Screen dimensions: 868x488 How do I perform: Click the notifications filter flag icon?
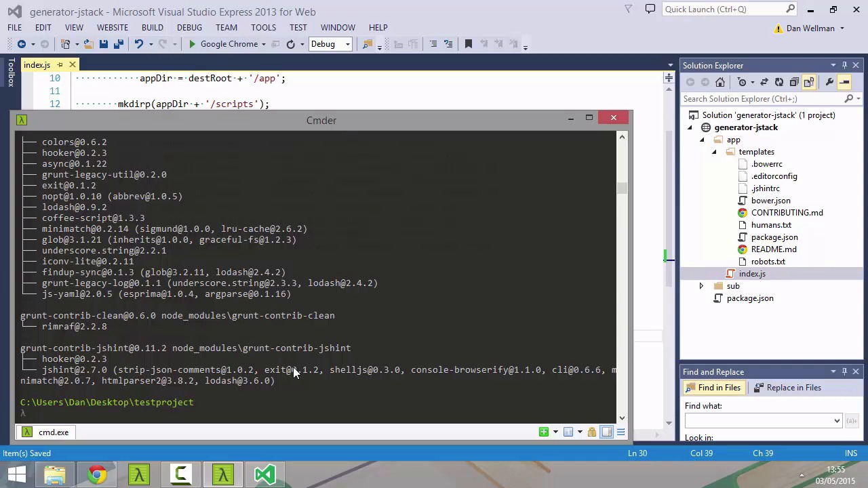pyautogui.click(x=629, y=9)
